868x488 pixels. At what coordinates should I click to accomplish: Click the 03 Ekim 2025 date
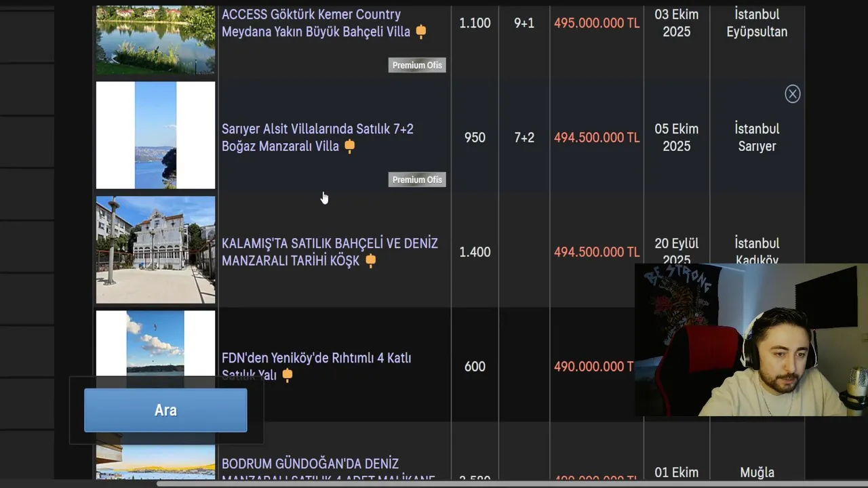tap(677, 23)
